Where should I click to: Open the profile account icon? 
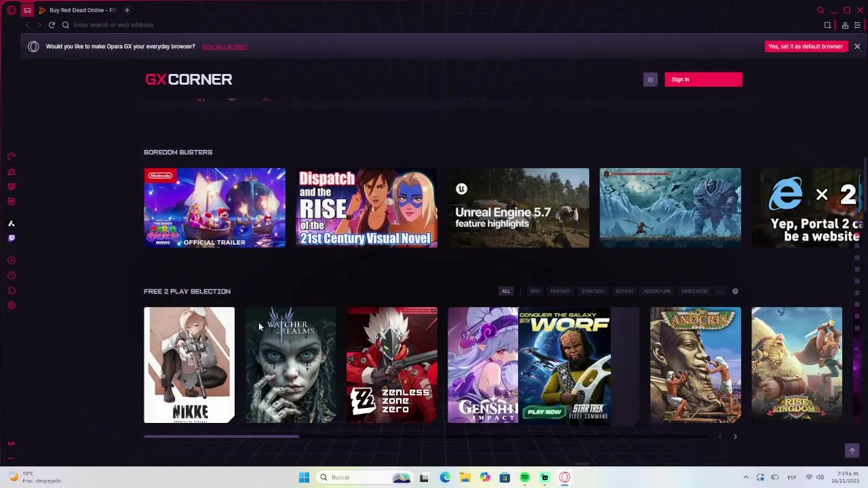click(x=845, y=25)
